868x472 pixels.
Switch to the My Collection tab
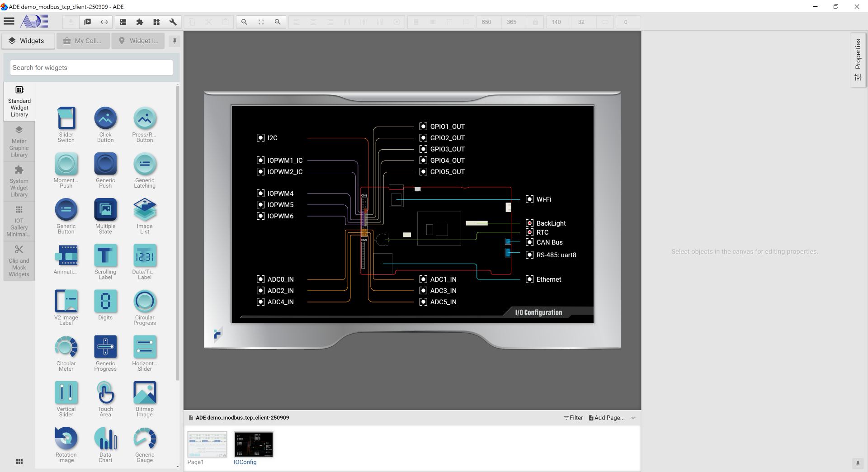[83, 41]
